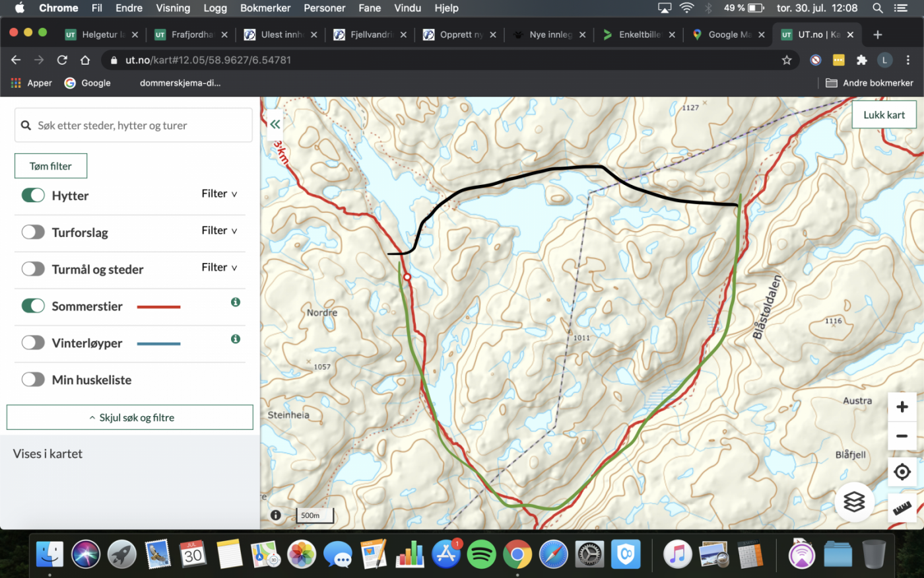The width and height of the screenshot is (924, 578).
Task: Open the map layers selector icon
Action: [x=854, y=502]
